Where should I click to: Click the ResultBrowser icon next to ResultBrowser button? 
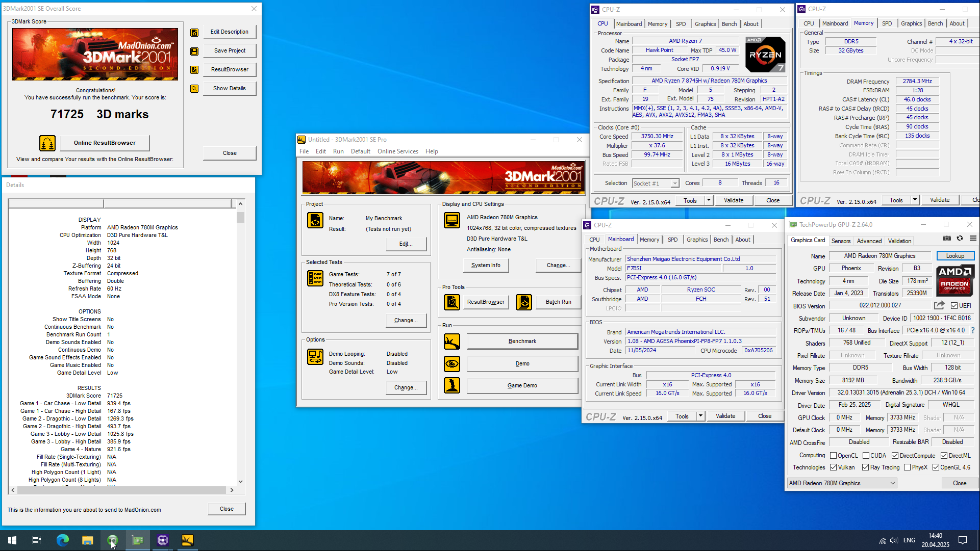tap(194, 70)
